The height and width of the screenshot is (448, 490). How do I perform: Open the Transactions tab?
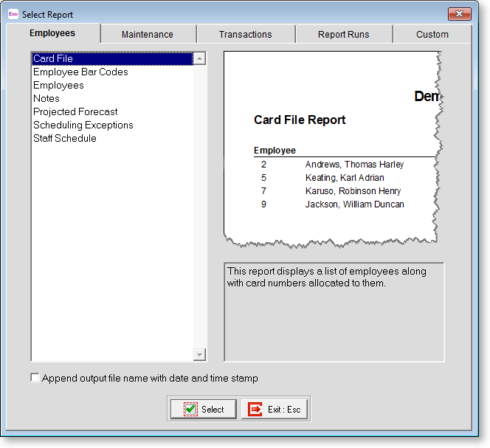click(x=245, y=34)
